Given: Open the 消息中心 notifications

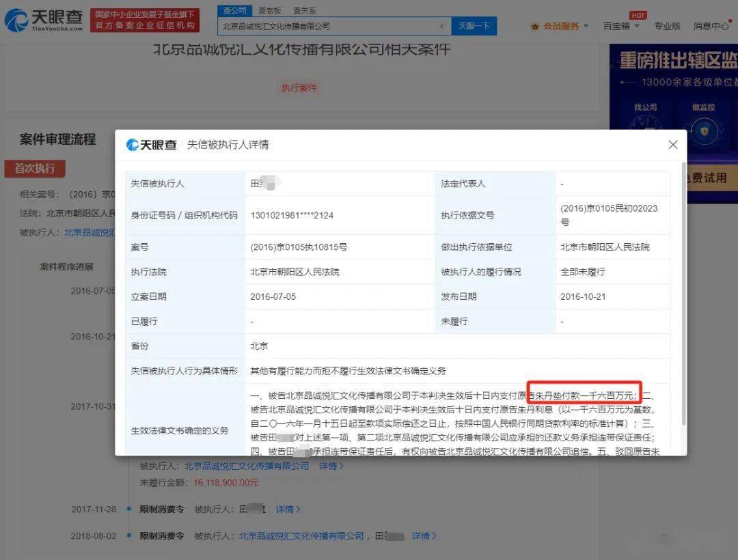Looking at the screenshot, I should coord(711,26).
